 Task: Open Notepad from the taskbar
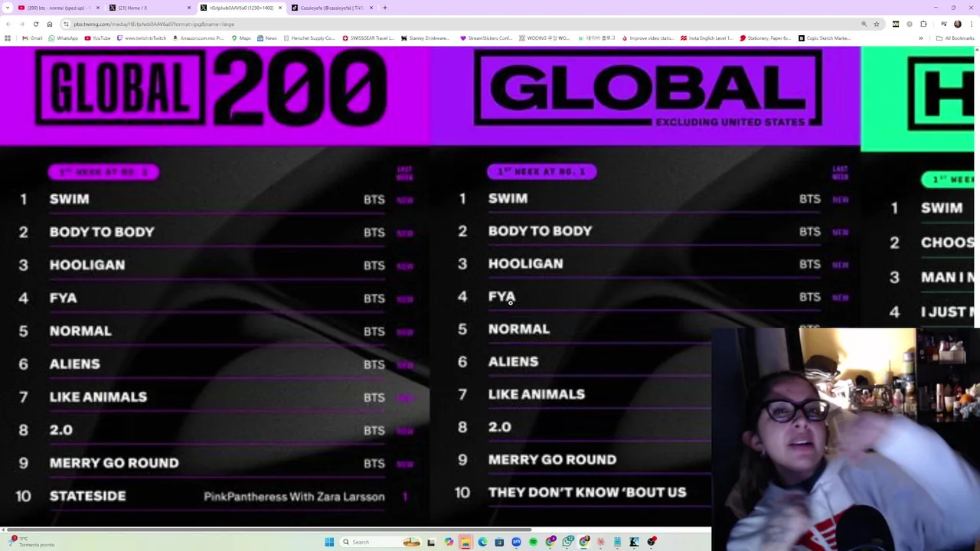(617, 542)
